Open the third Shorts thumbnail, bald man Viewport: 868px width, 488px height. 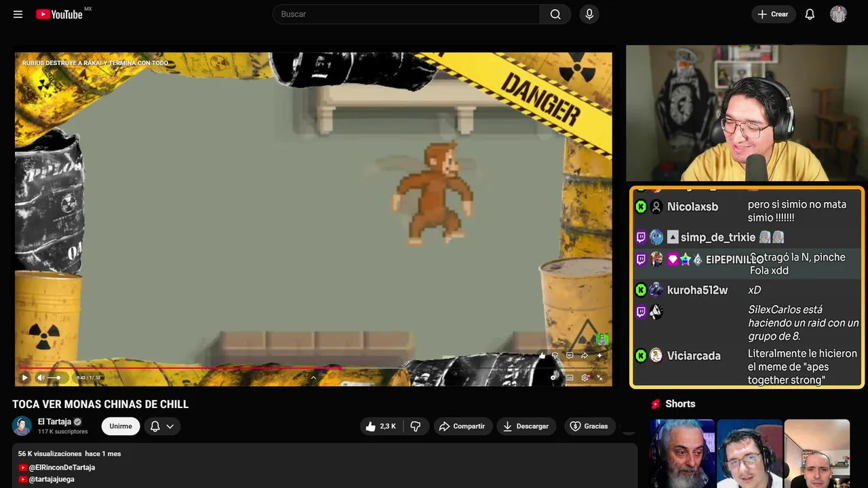point(816,453)
